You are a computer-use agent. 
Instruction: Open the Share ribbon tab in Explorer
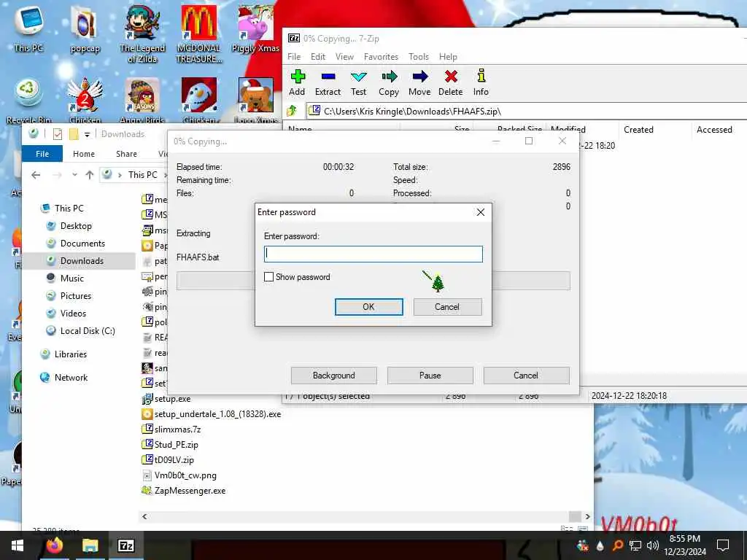click(x=126, y=154)
